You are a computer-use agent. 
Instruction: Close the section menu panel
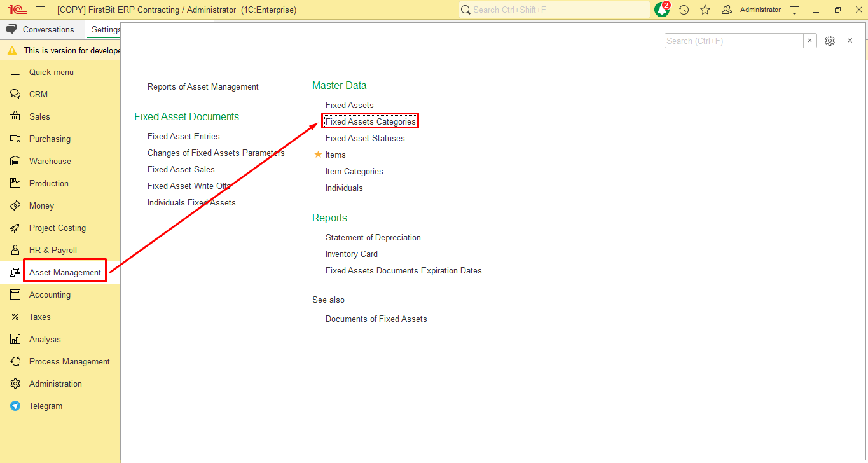[x=850, y=41]
